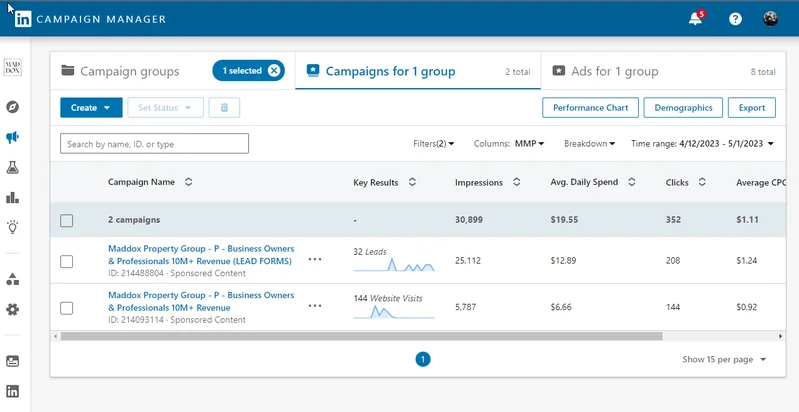Open the Breakdown dropdown
This screenshot has width=799, height=412.
pyautogui.click(x=590, y=144)
